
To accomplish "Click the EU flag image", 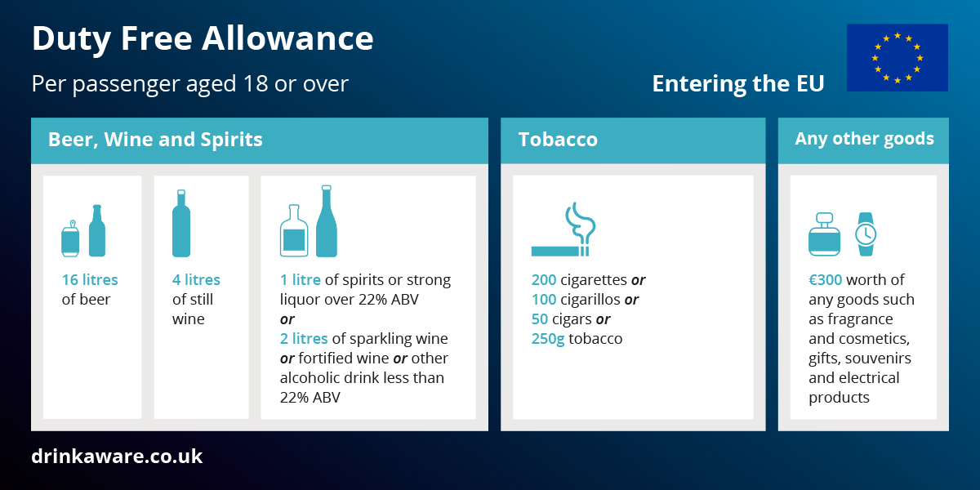I will pos(897,57).
